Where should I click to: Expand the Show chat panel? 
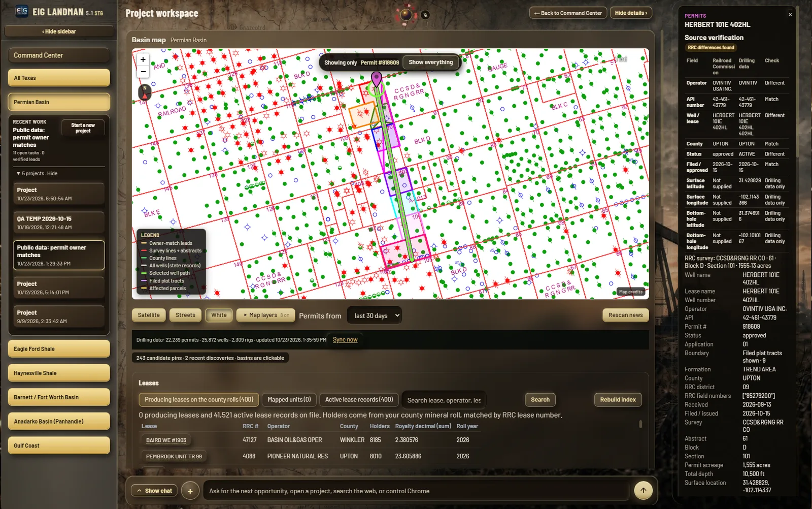coord(154,491)
